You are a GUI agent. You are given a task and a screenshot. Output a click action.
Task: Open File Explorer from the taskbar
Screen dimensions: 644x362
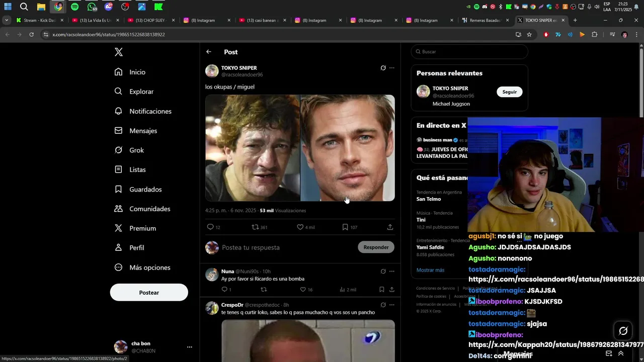(41, 7)
